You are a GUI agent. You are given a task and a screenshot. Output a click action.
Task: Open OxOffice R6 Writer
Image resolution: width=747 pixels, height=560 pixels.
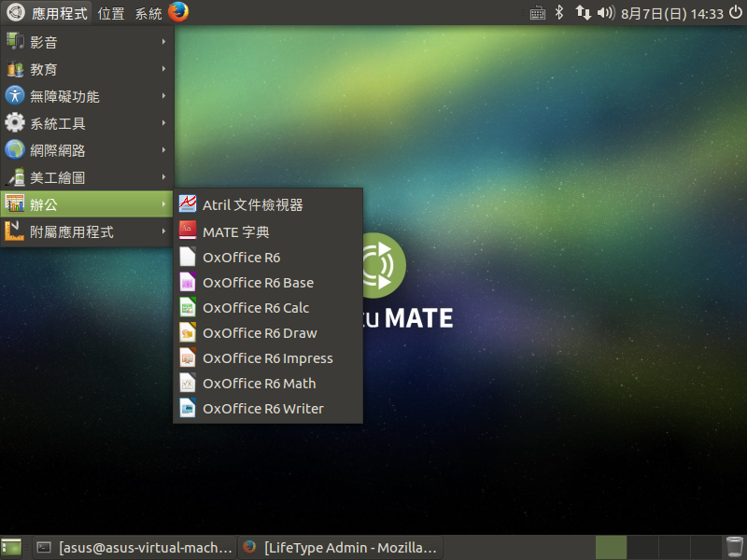[268, 409]
